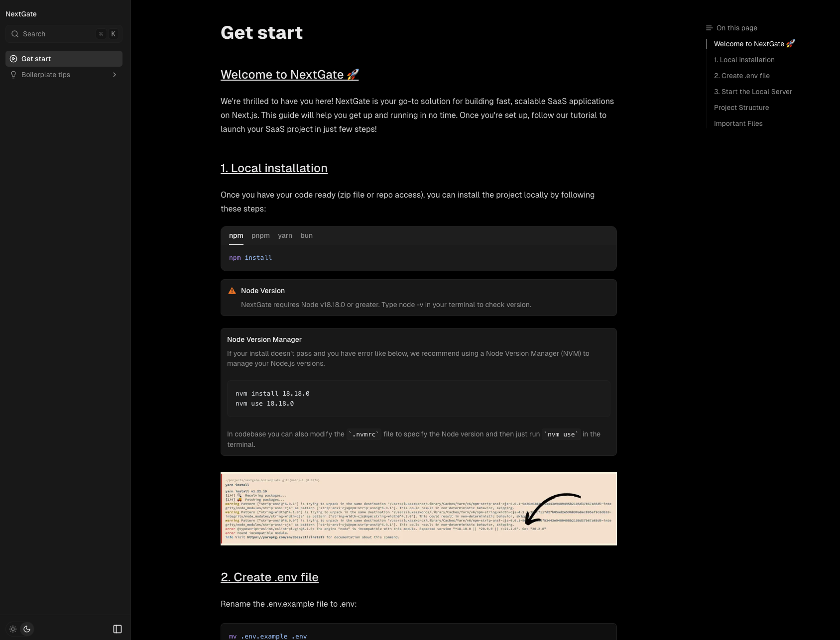Select the bun tab
The height and width of the screenshot is (640, 840).
click(306, 235)
